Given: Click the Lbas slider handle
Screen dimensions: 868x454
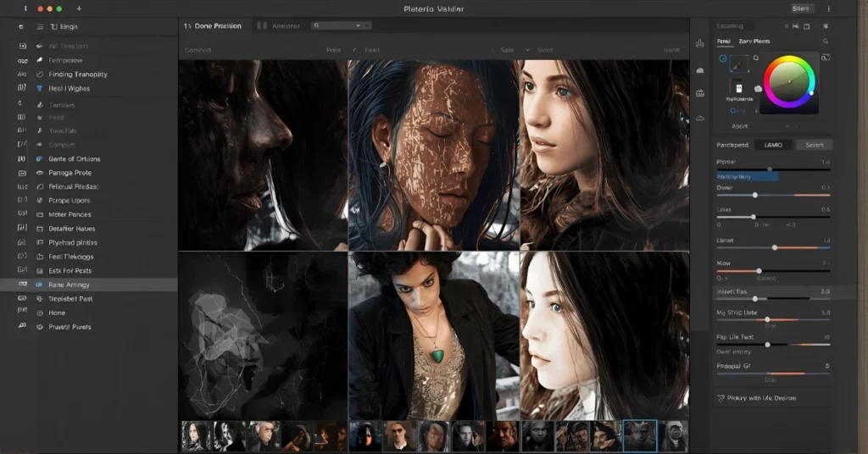Looking at the screenshot, I should point(753,217).
